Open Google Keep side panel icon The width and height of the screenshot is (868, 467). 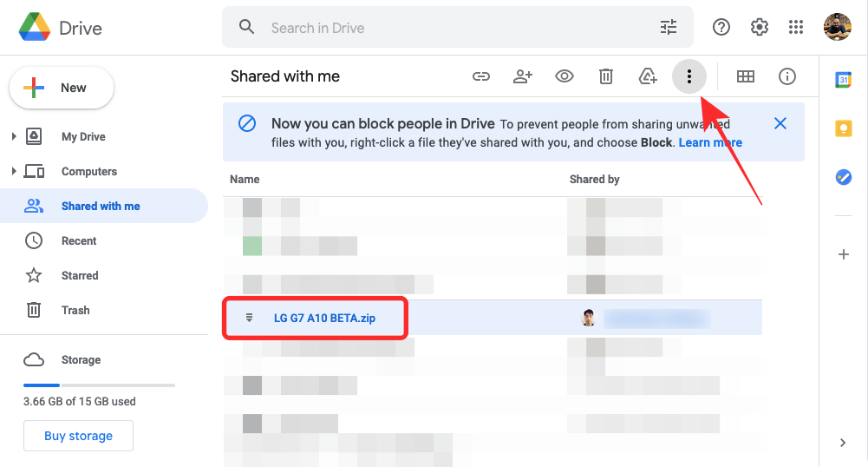tap(843, 128)
